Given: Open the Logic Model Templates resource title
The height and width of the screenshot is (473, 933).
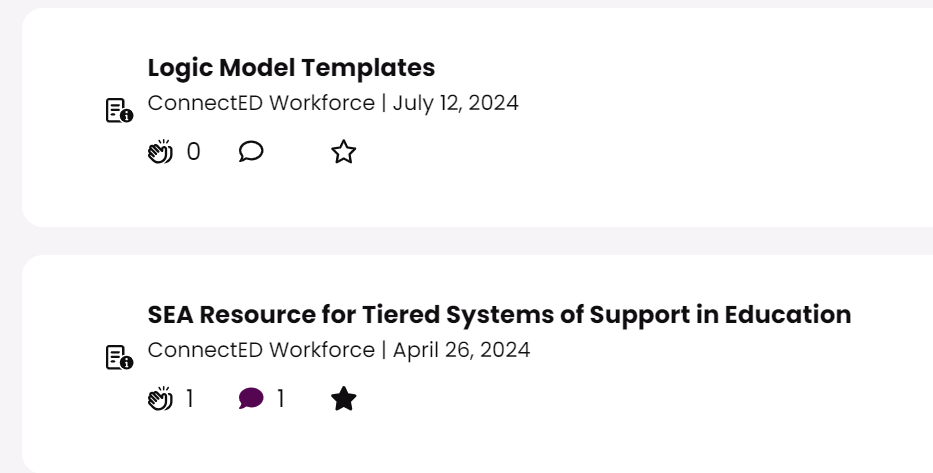Looking at the screenshot, I should coord(291,68).
